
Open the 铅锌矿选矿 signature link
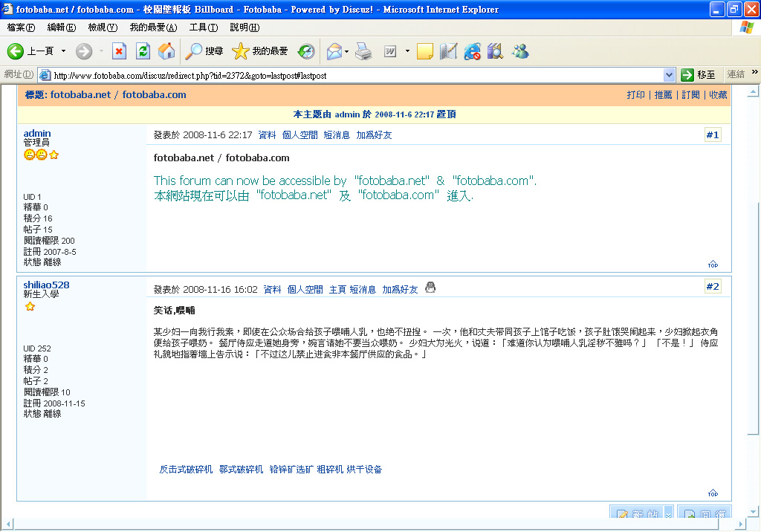[291, 470]
